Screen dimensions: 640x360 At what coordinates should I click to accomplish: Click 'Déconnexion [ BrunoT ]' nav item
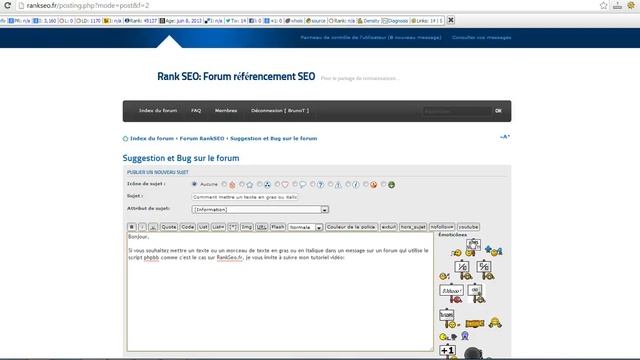[280, 111]
